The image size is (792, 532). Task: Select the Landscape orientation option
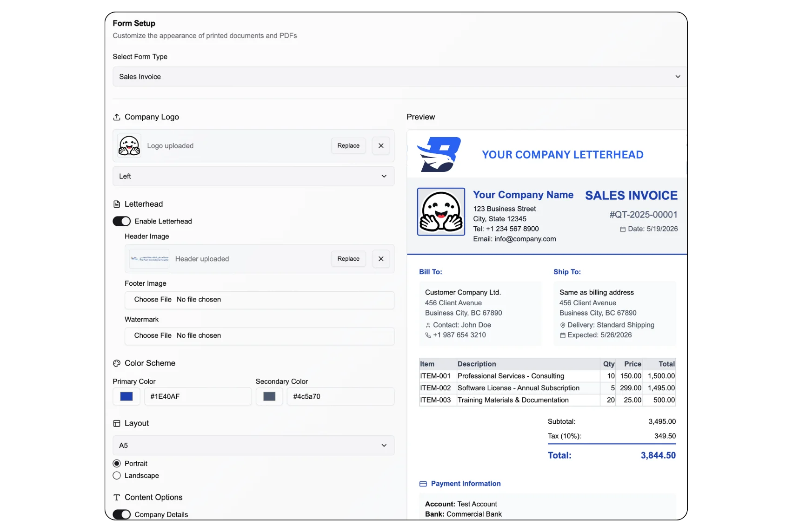[x=117, y=475]
